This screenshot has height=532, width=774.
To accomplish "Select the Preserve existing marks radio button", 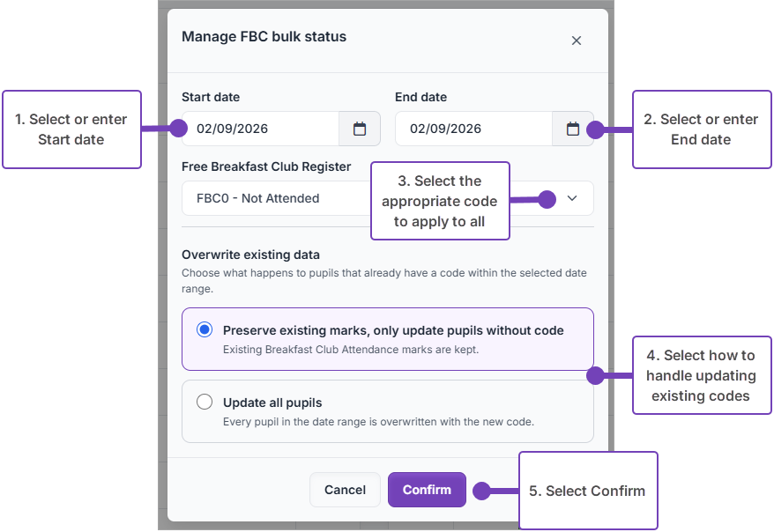I will click(205, 329).
